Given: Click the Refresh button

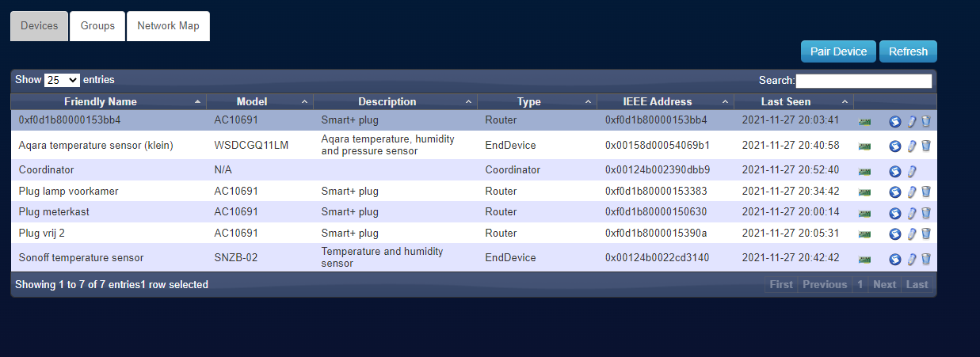Looking at the screenshot, I should tap(908, 51).
